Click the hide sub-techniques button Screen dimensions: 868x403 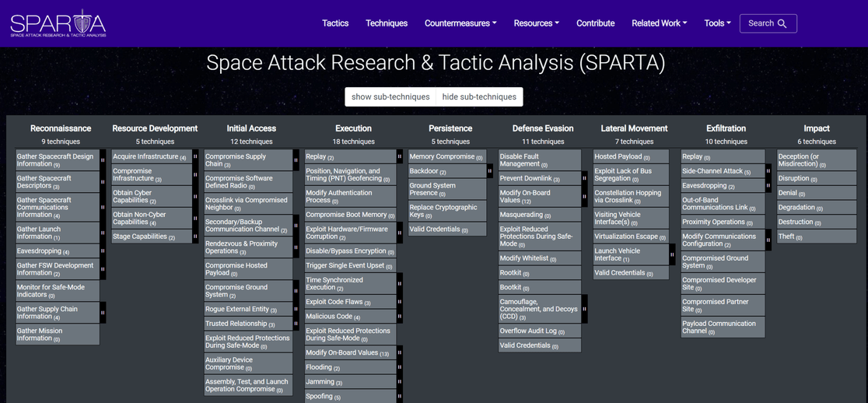[x=479, y=97]
